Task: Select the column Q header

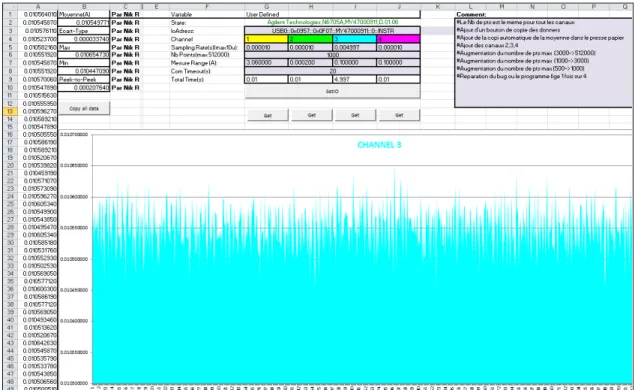Action: 625,6
